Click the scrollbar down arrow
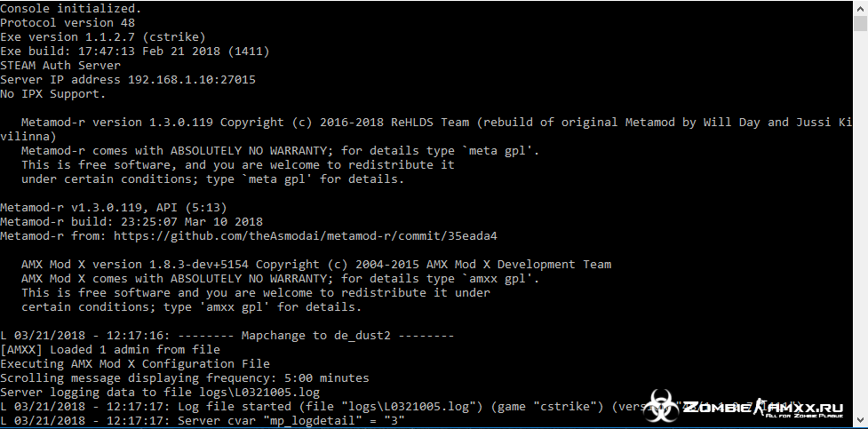The height and width of the screenshot is (429, 868). pos(860,420)
